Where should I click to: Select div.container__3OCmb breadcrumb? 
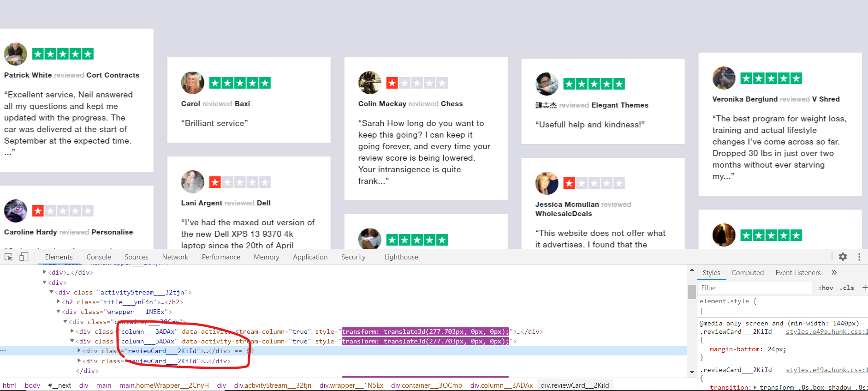[x=427, y=385]
